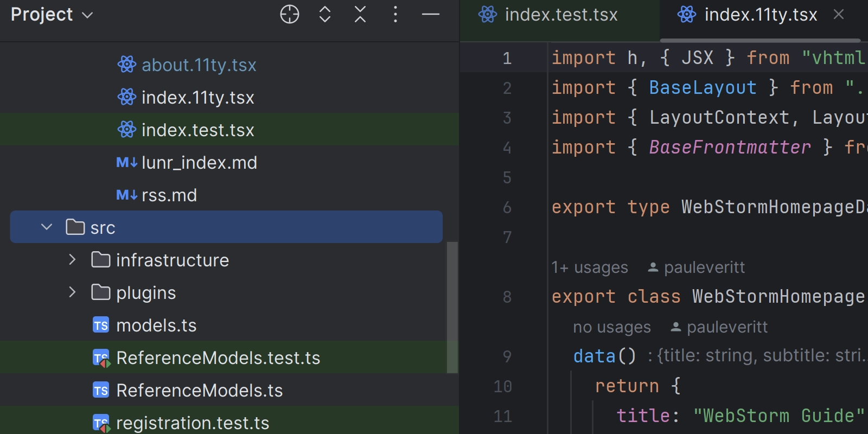Click the infrastructure folder icon
868x434 pixels.
(101, 260)
